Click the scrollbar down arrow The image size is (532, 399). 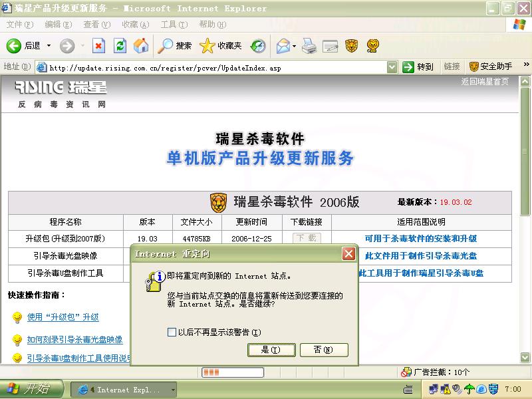point(525,357)
